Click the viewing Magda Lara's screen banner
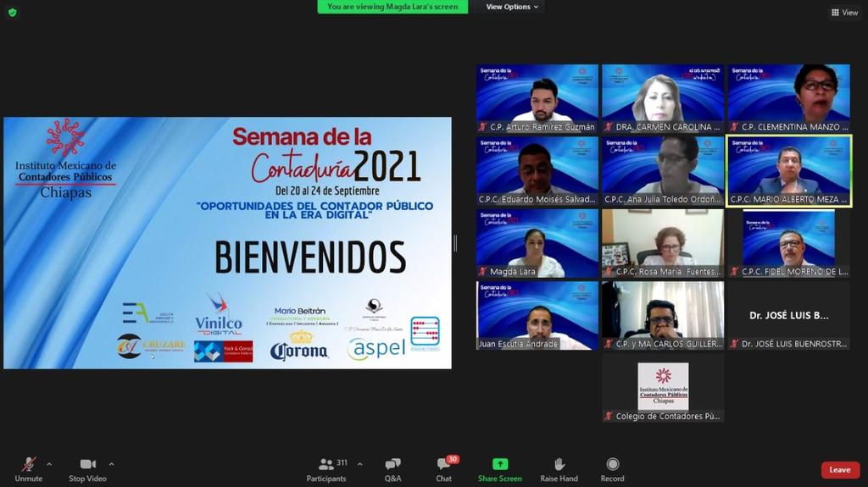Screen dimensions: 868x487 click(x=392, y=7)
